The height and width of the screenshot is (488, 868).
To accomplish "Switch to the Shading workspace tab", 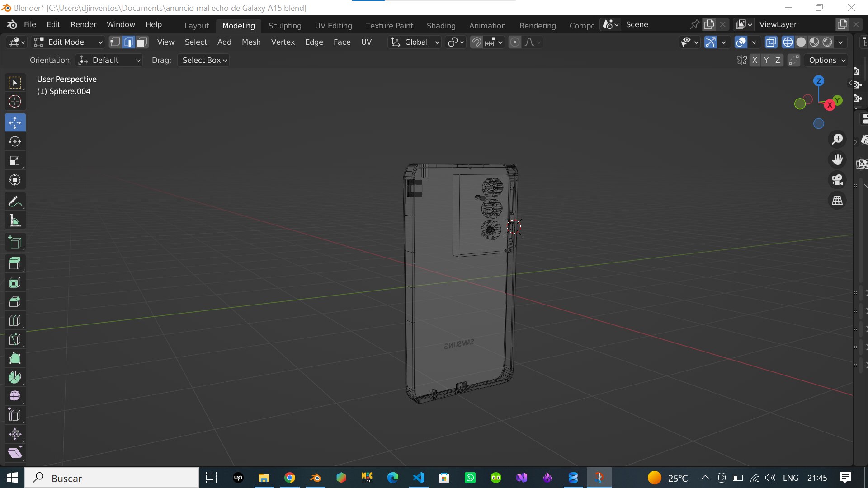I will tap(441, 26).
